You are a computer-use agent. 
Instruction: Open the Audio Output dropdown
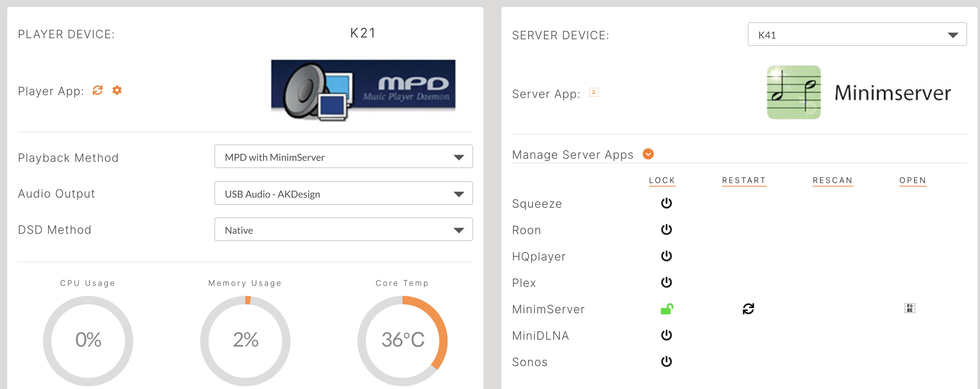tap(343, 193)
